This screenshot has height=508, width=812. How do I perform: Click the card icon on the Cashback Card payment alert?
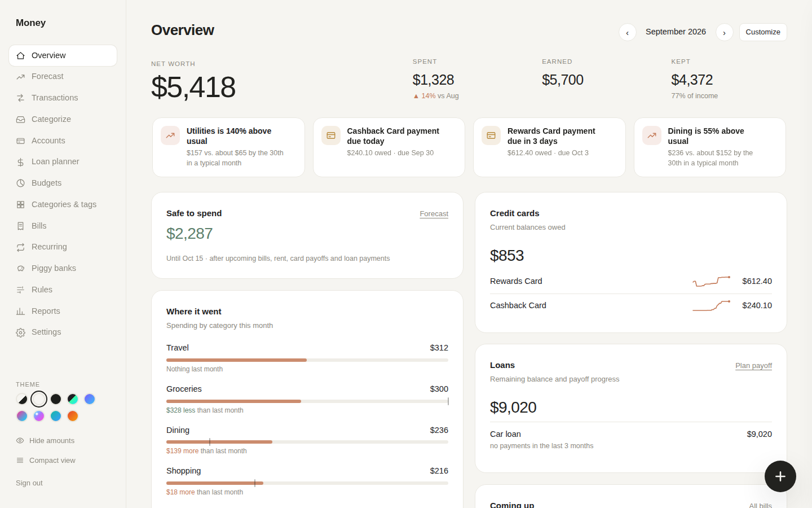331,135
